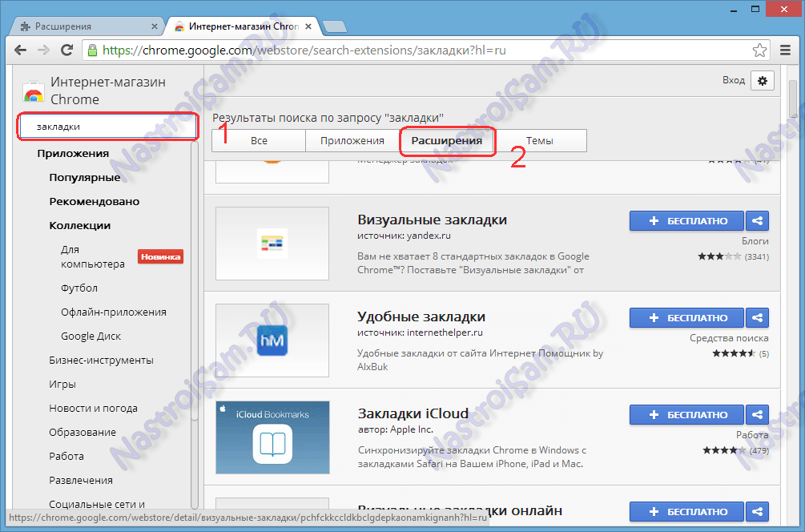Viewport: 805px width, 532px height.
Task: Open the Коллекции sidebar section
Action: click(79, 225)
